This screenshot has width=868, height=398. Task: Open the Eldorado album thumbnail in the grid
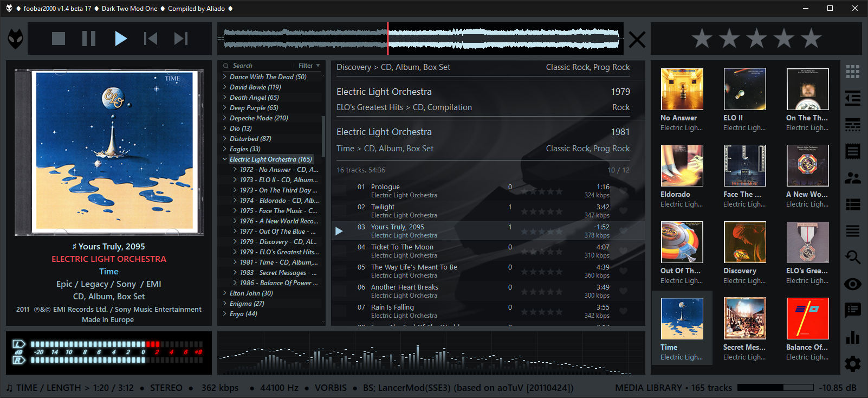pyautogui.click(x=682, y=165)
